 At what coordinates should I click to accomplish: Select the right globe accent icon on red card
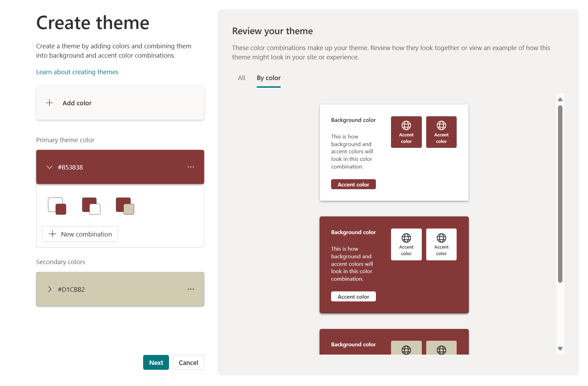tap(441, 237)
